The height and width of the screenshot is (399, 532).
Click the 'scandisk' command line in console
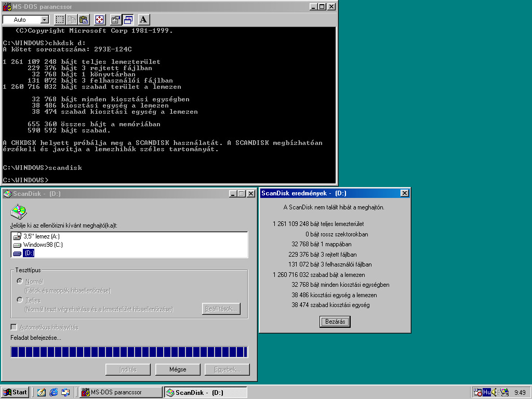[42, 168]
